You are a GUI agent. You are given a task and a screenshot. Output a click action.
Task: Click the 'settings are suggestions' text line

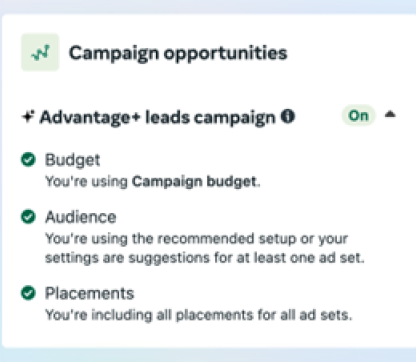[205, 258]
